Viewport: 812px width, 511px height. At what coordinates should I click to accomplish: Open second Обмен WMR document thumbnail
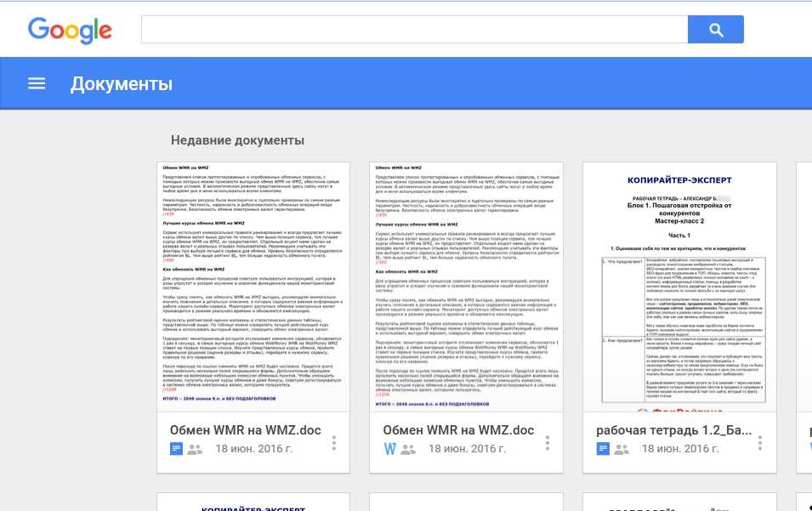pyautogui.click(x=466, y=287)
